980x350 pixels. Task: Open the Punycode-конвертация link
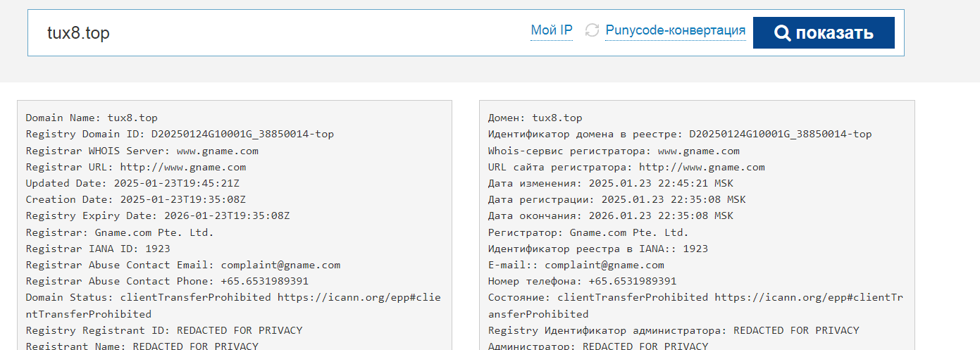click(675, 30)
